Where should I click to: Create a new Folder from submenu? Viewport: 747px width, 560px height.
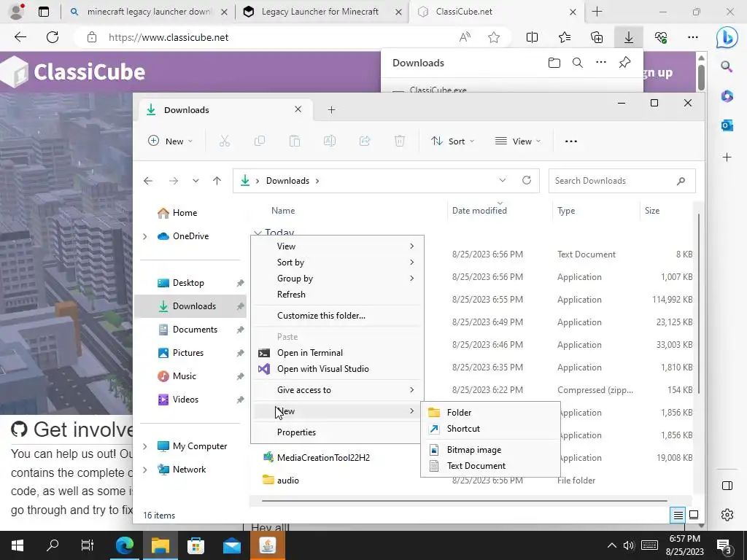490,413
